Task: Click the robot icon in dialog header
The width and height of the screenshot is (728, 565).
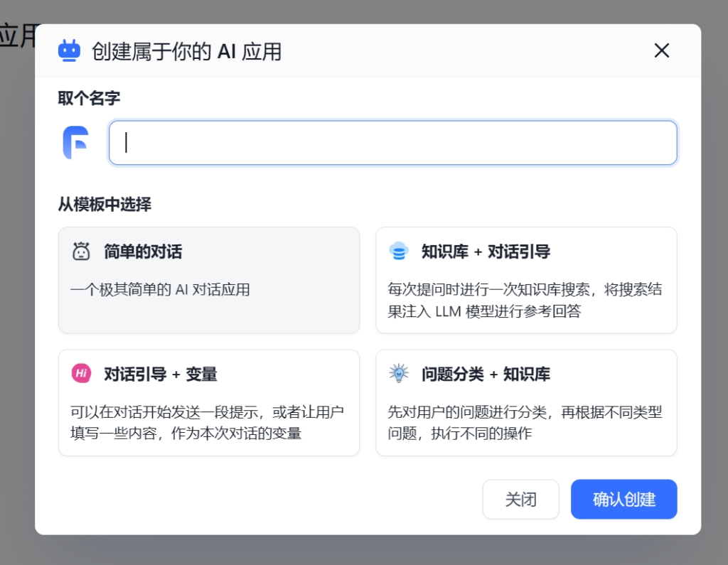Action: pyautogui.click(x=69, y=51)
